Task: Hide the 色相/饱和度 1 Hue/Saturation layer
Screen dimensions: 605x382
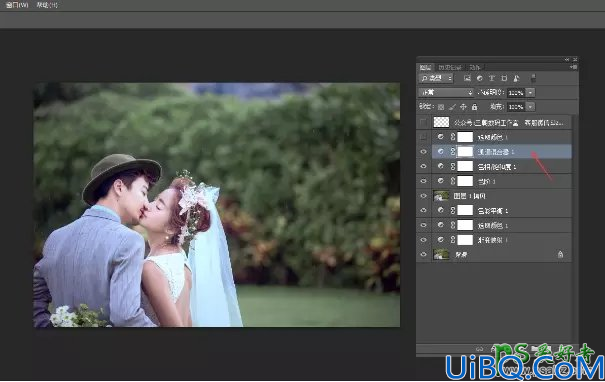Action: pos(424,166)
